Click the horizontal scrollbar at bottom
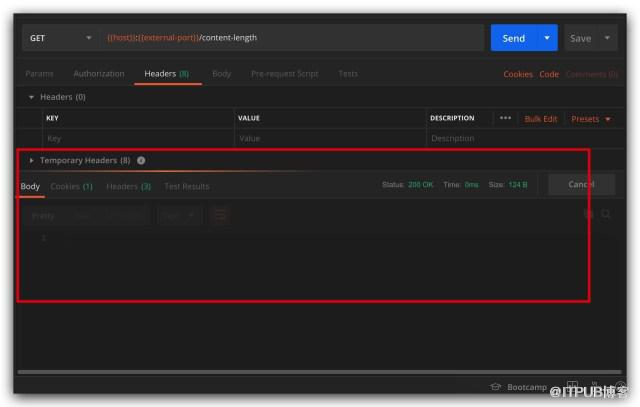Screen dimensions: 640x407 pos(319,372)
